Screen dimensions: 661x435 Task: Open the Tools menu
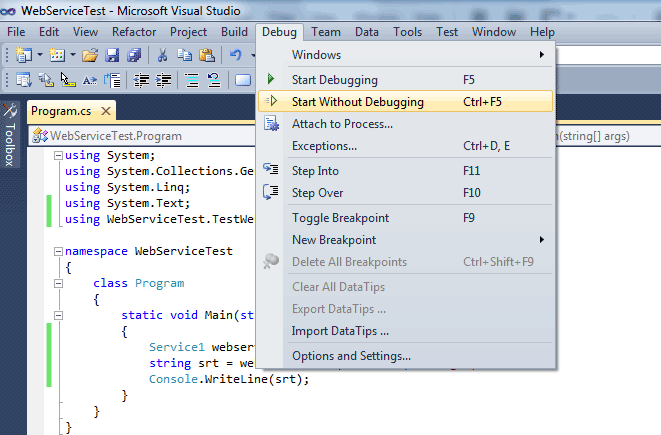[407, 32]
